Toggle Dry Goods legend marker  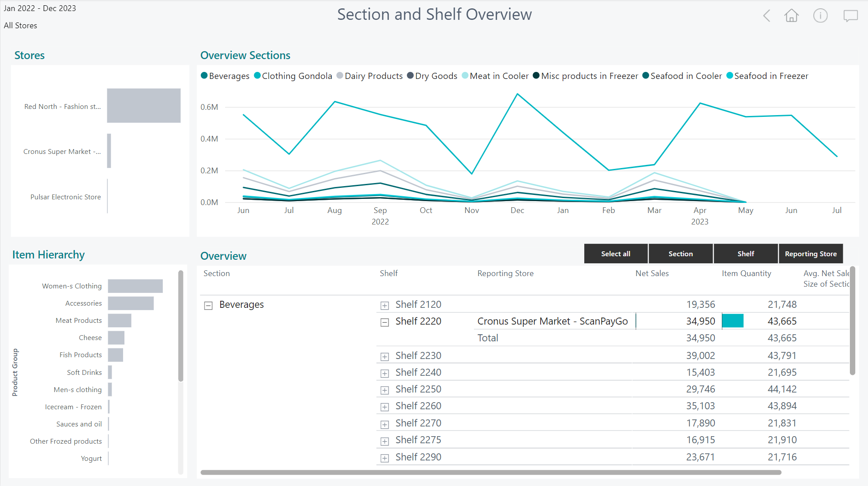pyautogui.click(x=410, y=76)
